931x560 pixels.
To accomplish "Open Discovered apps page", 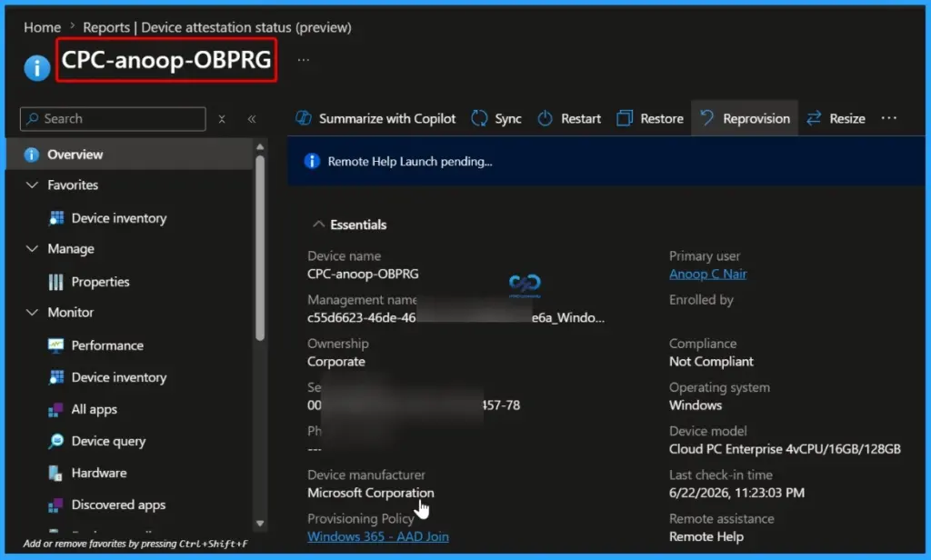I will (118, 505).
